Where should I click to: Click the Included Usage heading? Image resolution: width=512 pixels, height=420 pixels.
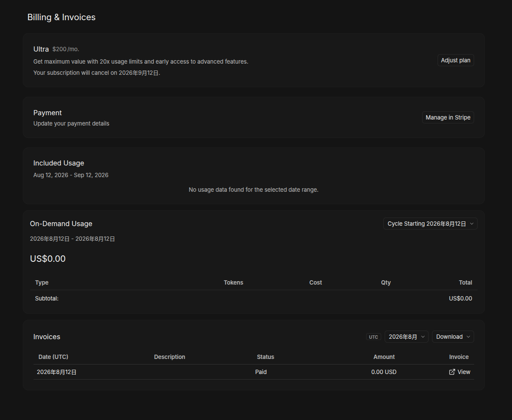(59, 163)
